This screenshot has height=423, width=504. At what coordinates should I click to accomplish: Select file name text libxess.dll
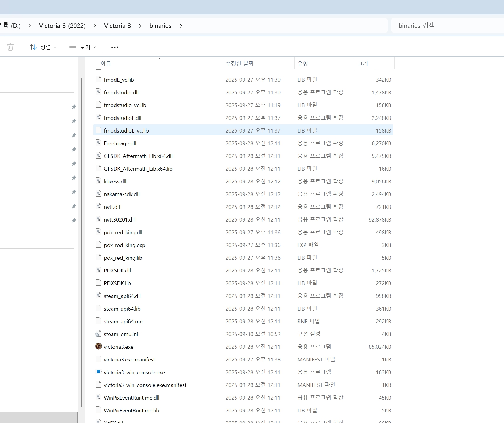(115, 181)
